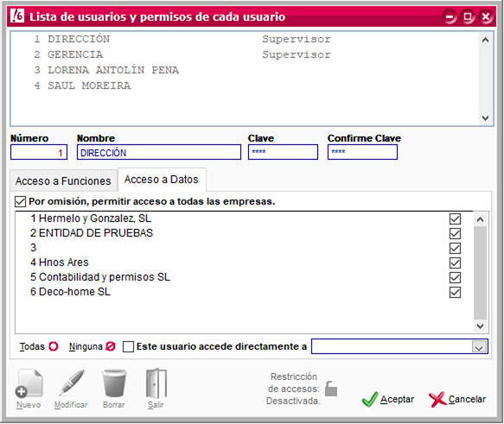The height and width of the screenshot is (424, 504).
Task: Click the Borrar trash bin icon
Action: (x=114, y=383)
